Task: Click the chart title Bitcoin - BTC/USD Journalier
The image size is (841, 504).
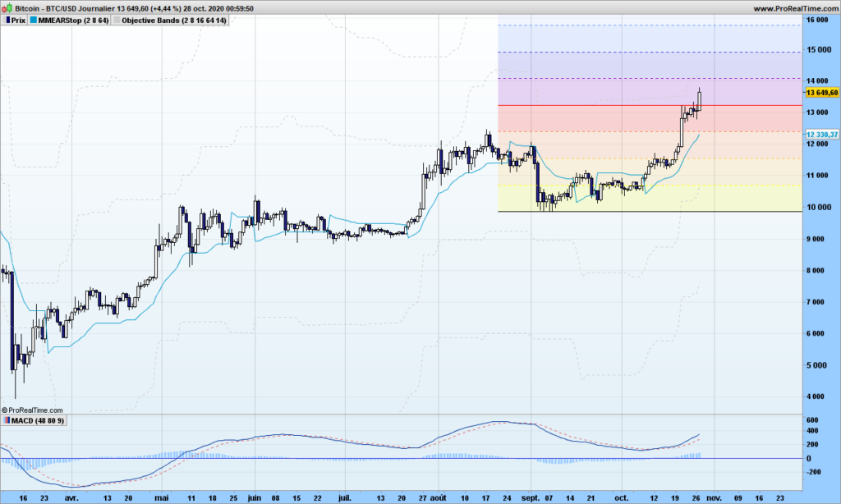Action: tap(64, 8)
